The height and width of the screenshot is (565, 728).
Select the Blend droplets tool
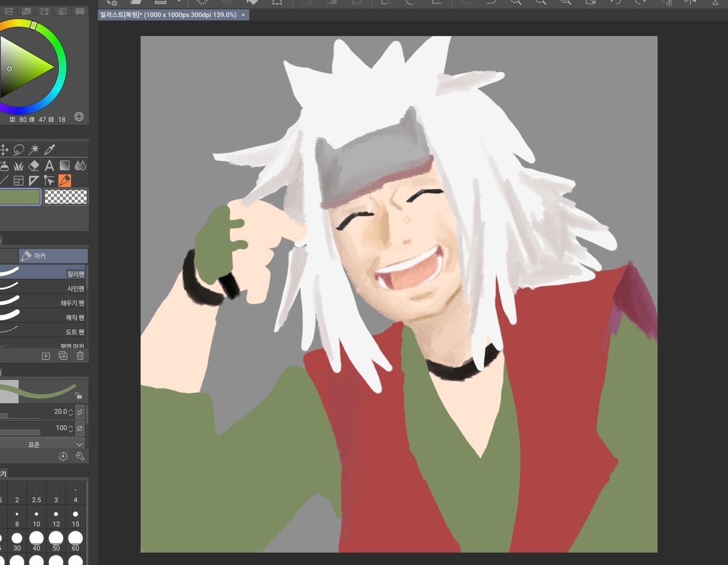click(81, 165)
